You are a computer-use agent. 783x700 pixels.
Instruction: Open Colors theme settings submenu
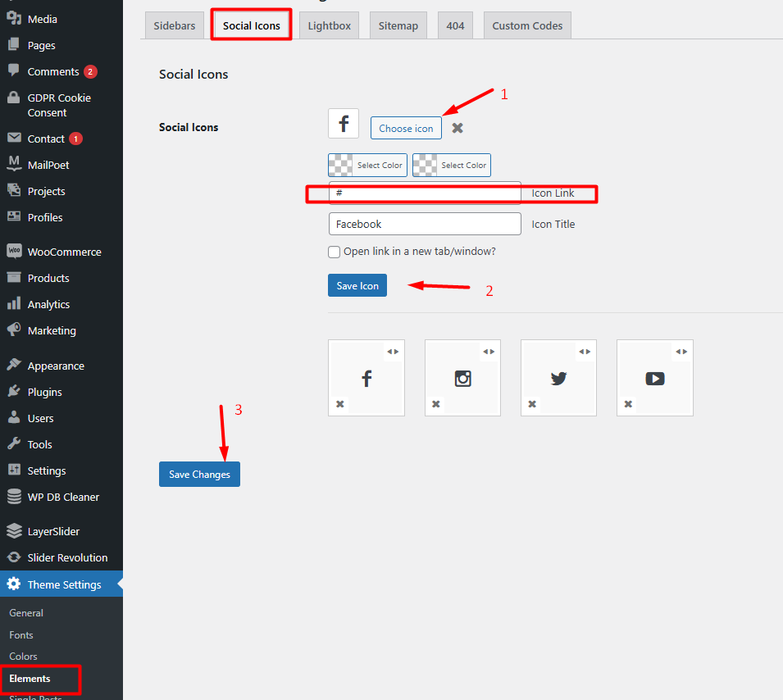pyautogui.click(x=23, y=657)
